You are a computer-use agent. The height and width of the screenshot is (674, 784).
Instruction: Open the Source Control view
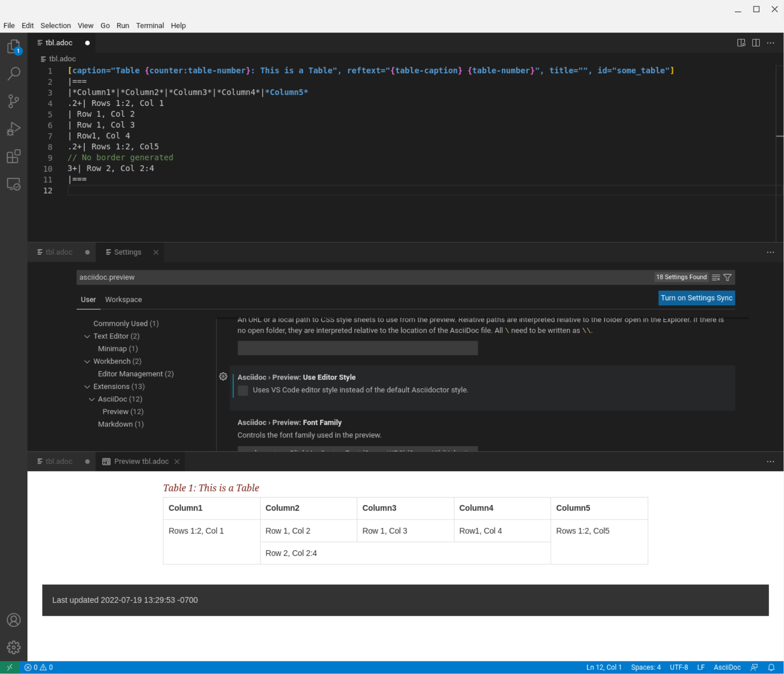click(13, 101)
